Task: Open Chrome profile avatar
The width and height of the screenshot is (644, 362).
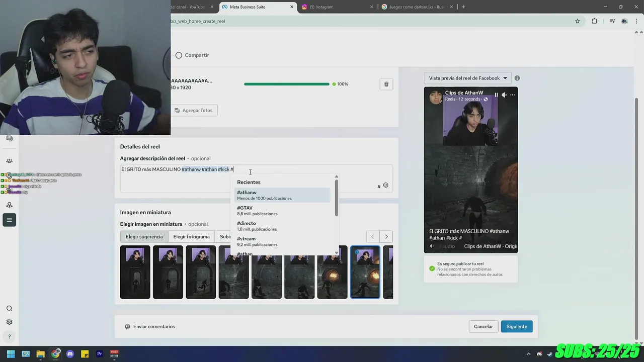Action: (x=624, y=21)
